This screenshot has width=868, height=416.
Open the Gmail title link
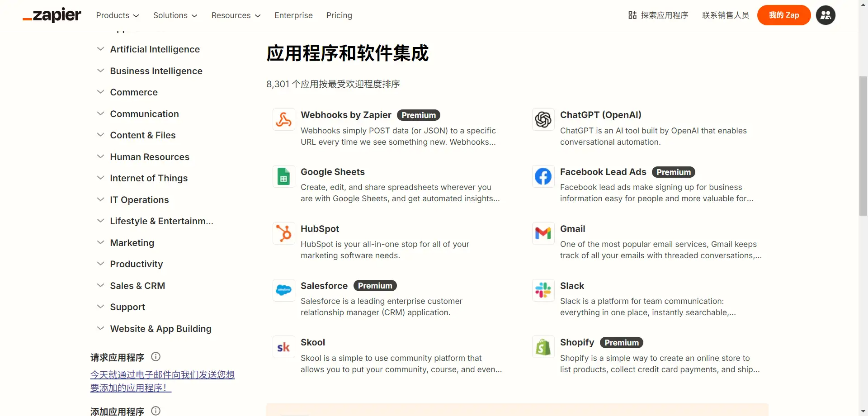click(x=573, y=229)
